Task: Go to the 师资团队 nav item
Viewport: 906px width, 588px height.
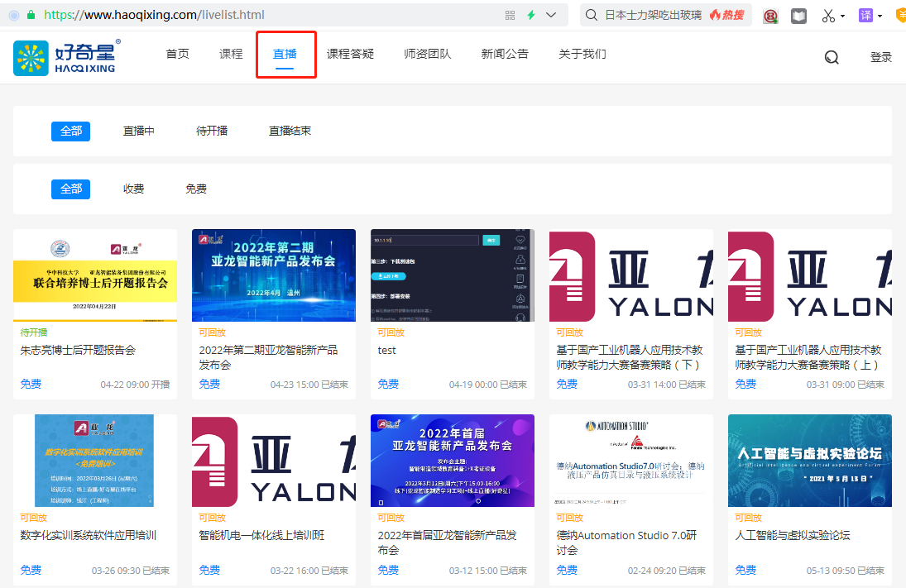Action: pyautogui.click(x=427, y=54)
